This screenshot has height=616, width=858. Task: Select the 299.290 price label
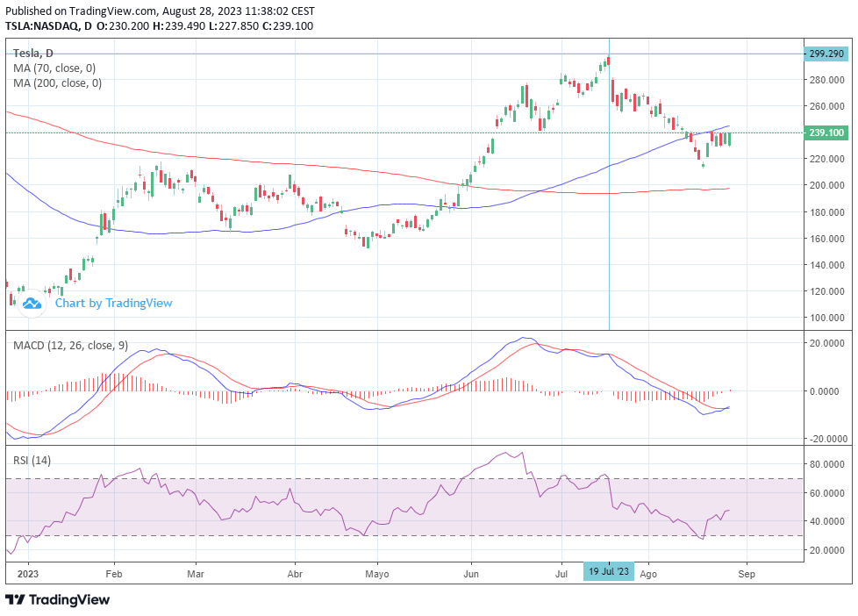826,54
